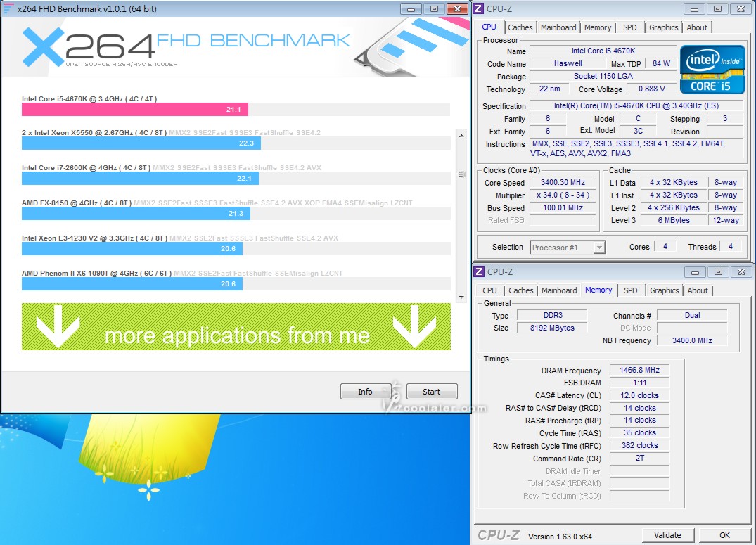Click the DRAM Frequency value 1466.8 MHz
756x545 pixels.
pos(639,370)
